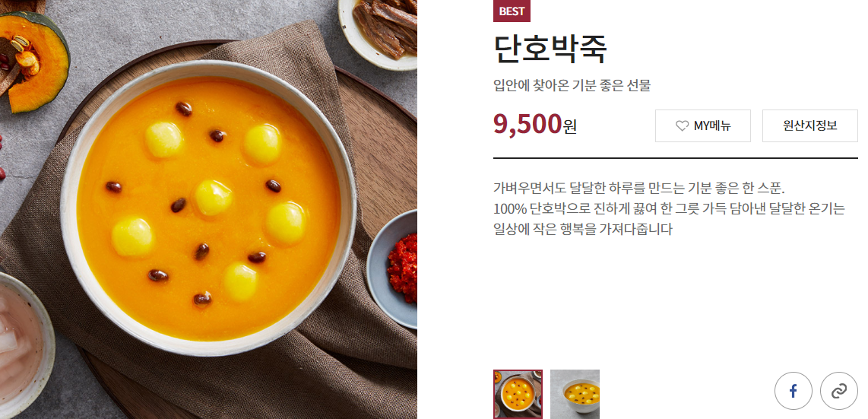Click the last description line 일상에 작은 행복을

[x=582, y=229]
